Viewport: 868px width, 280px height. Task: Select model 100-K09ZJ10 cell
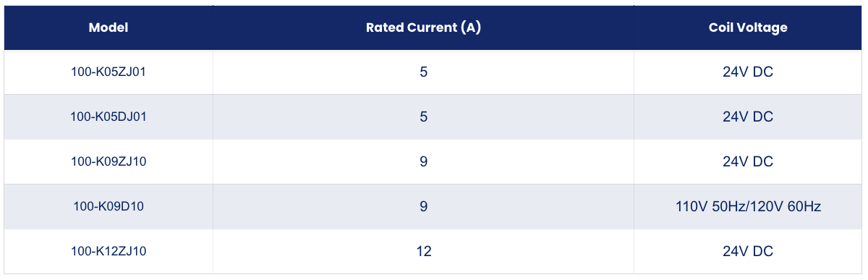click(109, 162)
